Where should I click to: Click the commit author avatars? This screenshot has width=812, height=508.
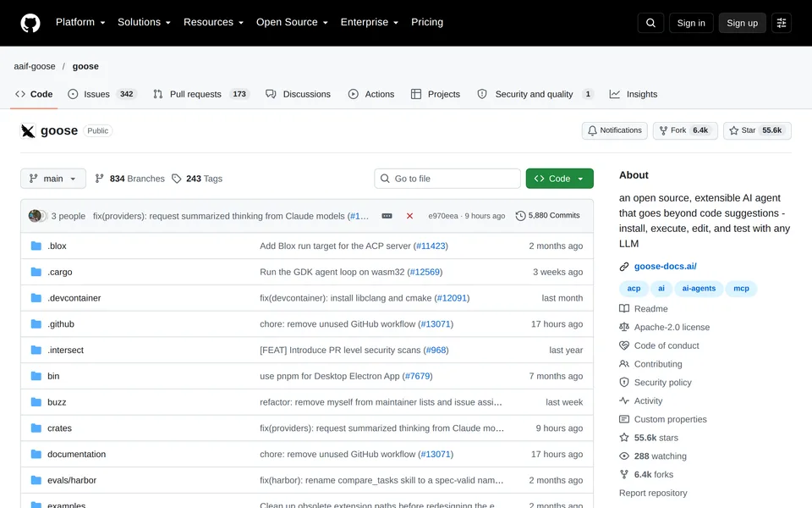pyautogui.click(x=38, y=216)
